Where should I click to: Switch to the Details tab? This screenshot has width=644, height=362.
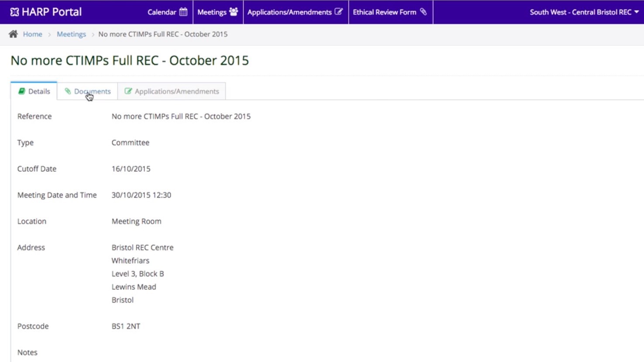tap(34, 91)
